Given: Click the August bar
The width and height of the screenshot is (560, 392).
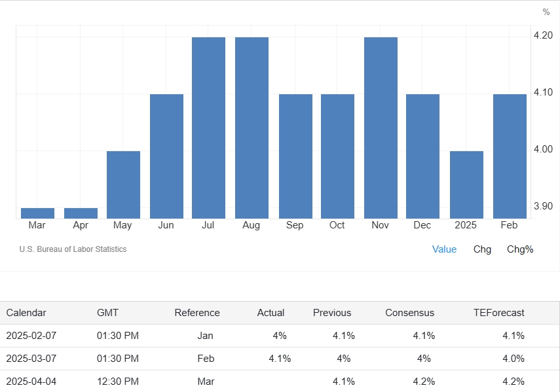Looking at the screenshot, I should tap(252, 128).
